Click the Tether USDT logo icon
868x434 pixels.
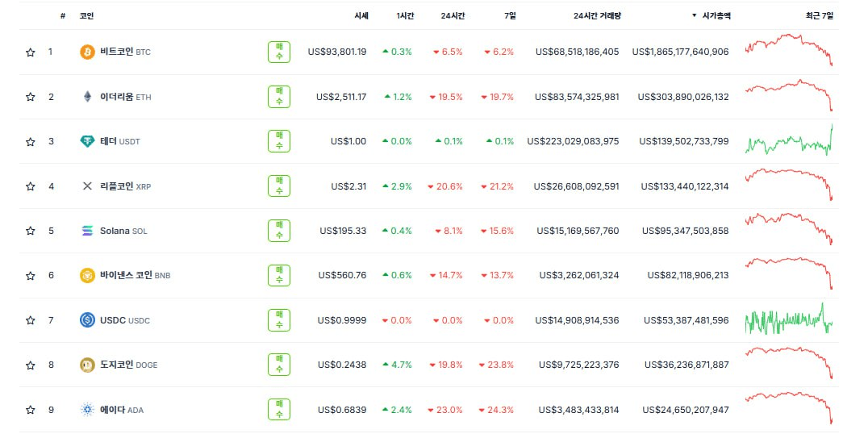click(87, 141)
